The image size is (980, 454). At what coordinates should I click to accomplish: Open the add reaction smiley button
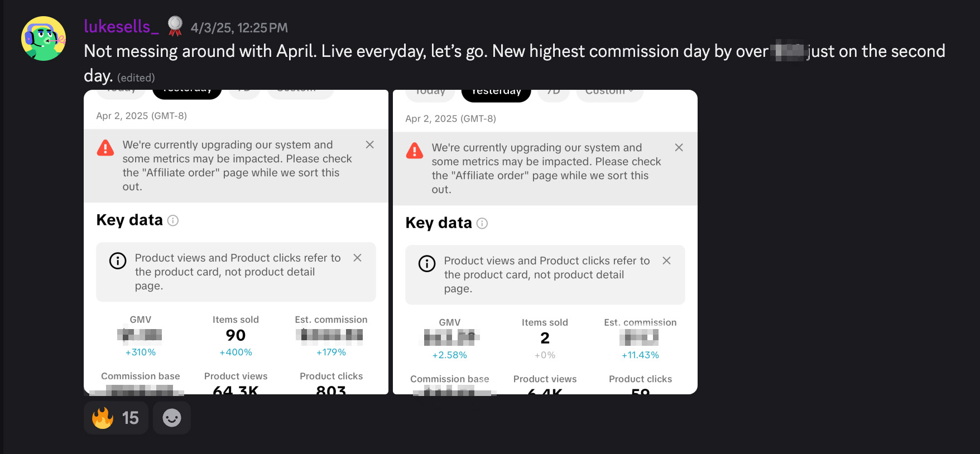click(171, 418)
